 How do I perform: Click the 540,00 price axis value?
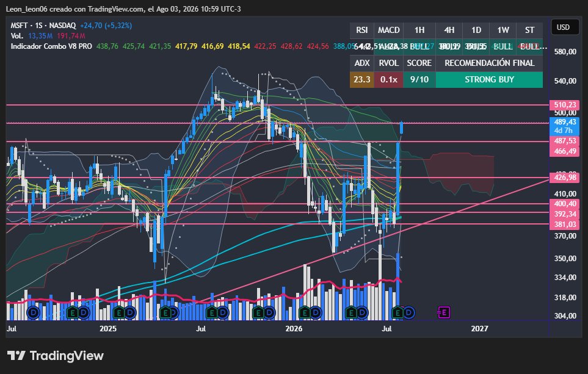pos(565,81)
